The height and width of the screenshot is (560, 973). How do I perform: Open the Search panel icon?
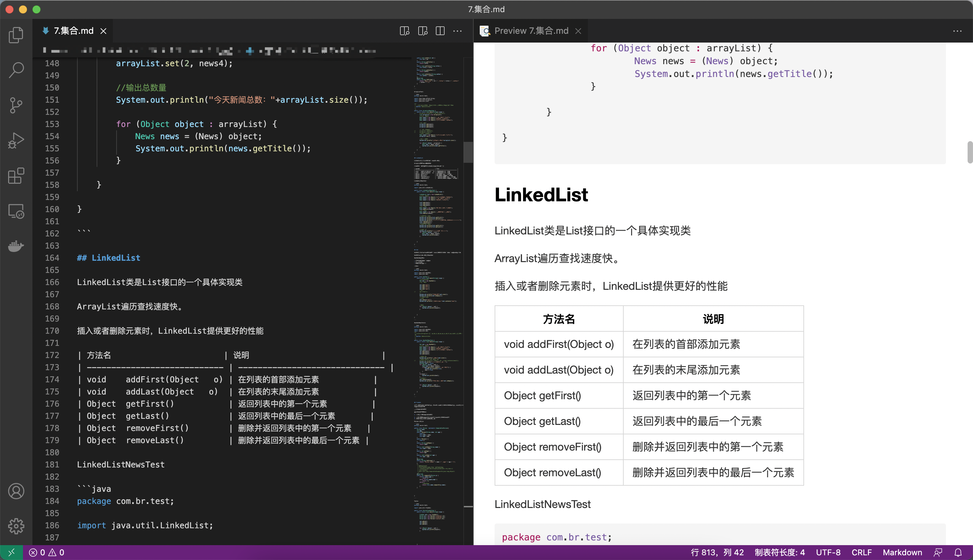click(16, 70)
